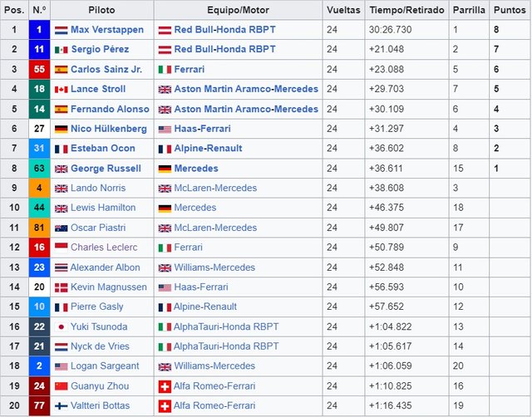This screenshot has width=532, height=417.
Task: Click the US flag beside Haas-Ferrari in row 6
Action: 165,129
